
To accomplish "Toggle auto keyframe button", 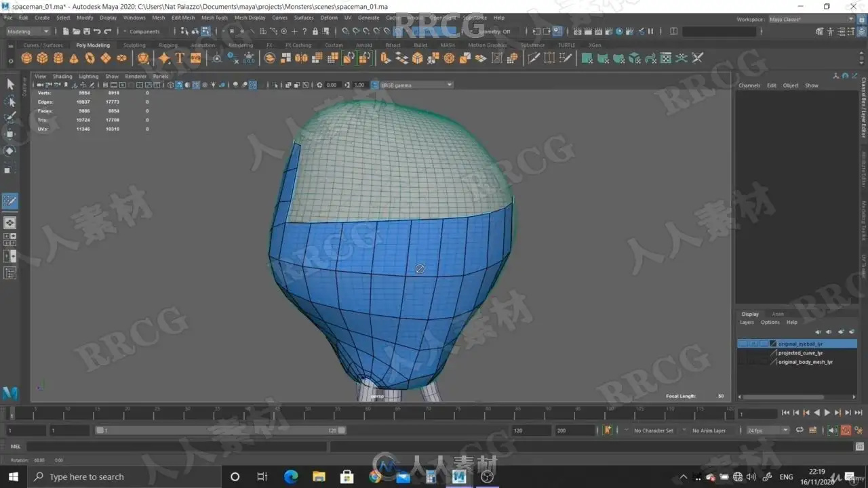I will tap(846, 430).
